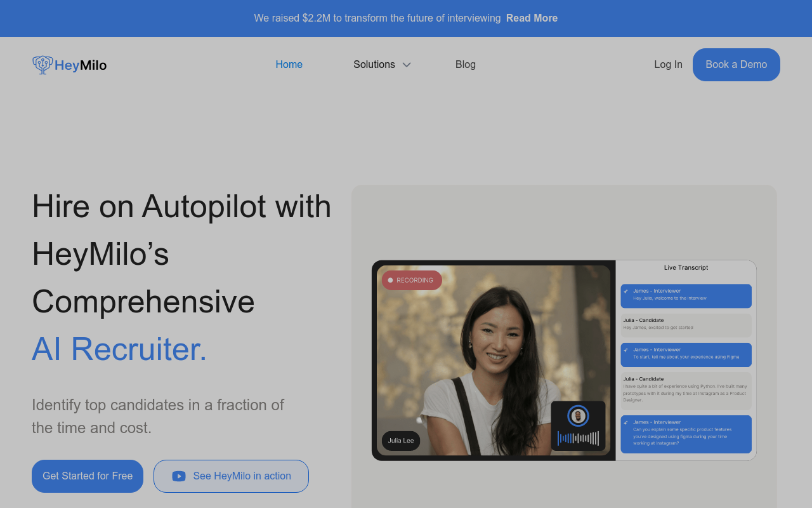The height and width of the screenshot is (508, 812).
Task: Click the 'Hire on Autopilot with' heading line
Action: point(181,206)
